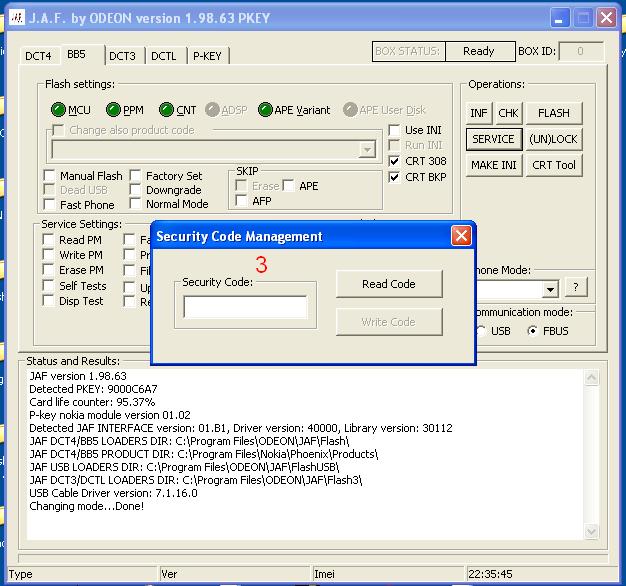Check the Normal Mode option
Viewport: 626px width, 586px height.
pos(135,204)
